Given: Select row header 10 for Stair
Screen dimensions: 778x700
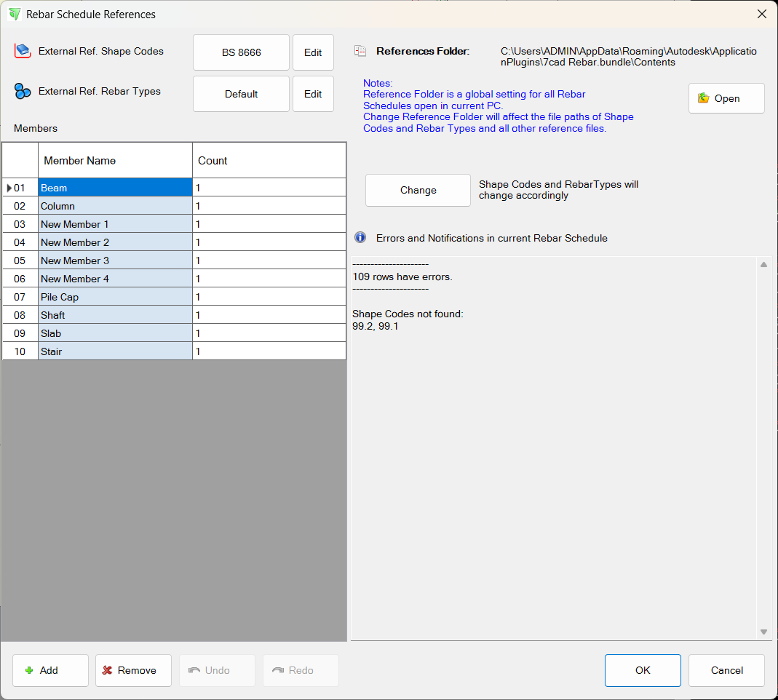Looking at the screenshot, I should pyautogui.click(x=20, y=351).
